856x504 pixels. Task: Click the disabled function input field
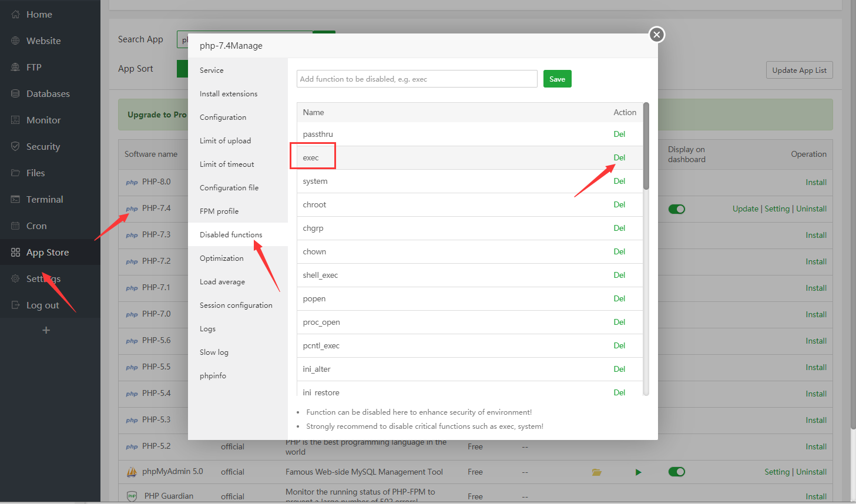click(x=417, y=79)
